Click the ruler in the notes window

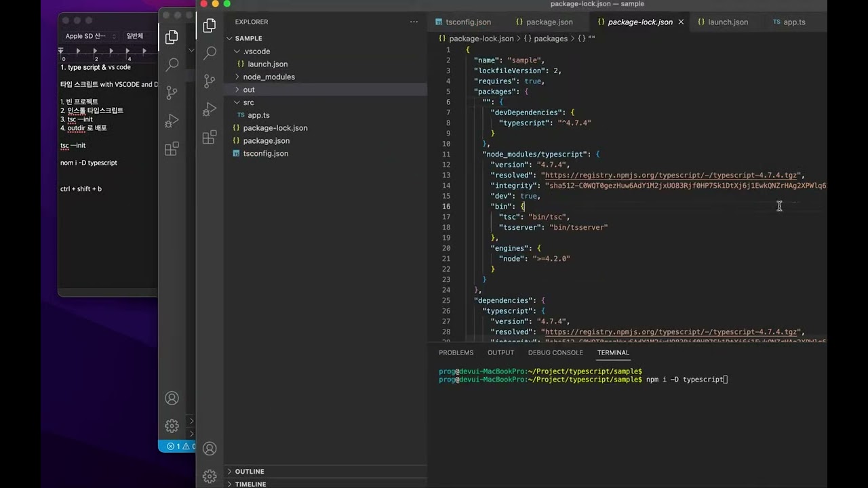pyautogui.click(x=108, y=54)
